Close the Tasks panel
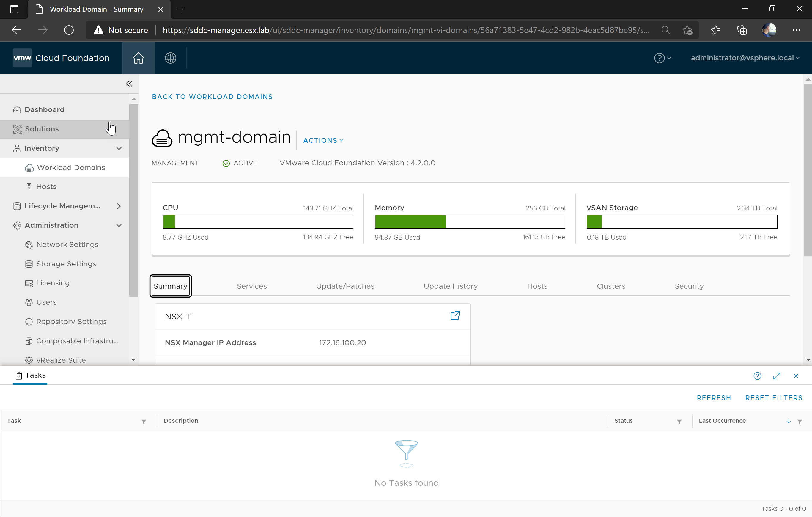 pos(796,376)
